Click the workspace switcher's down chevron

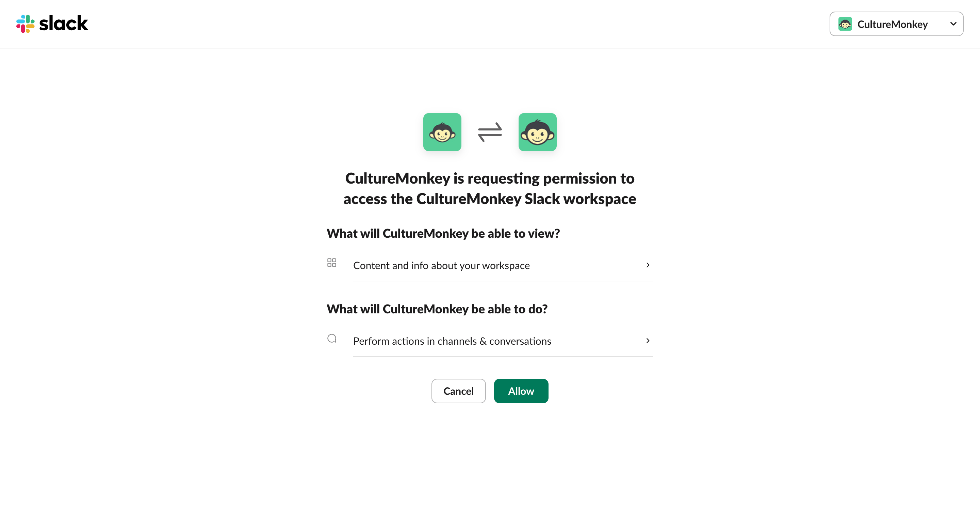953,24
